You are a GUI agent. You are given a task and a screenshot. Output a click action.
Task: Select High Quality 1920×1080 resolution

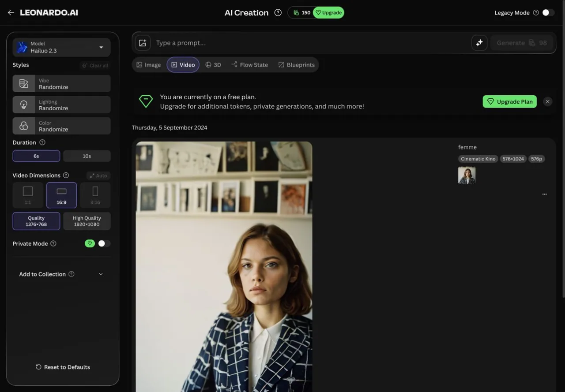tap(87, 221)
